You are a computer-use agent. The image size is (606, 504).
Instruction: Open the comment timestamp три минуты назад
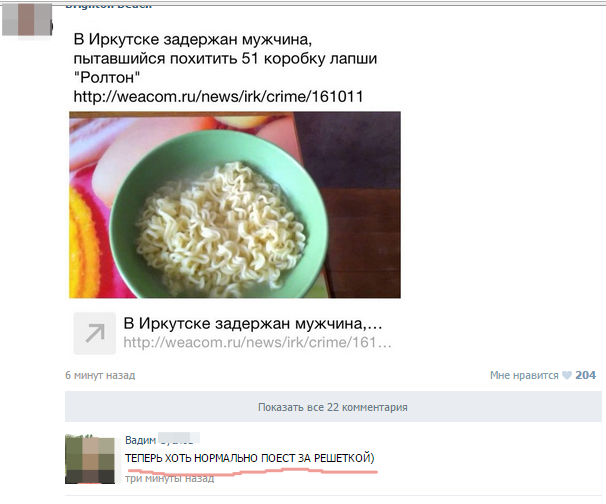pyautogui.click(x=170, y=479)
